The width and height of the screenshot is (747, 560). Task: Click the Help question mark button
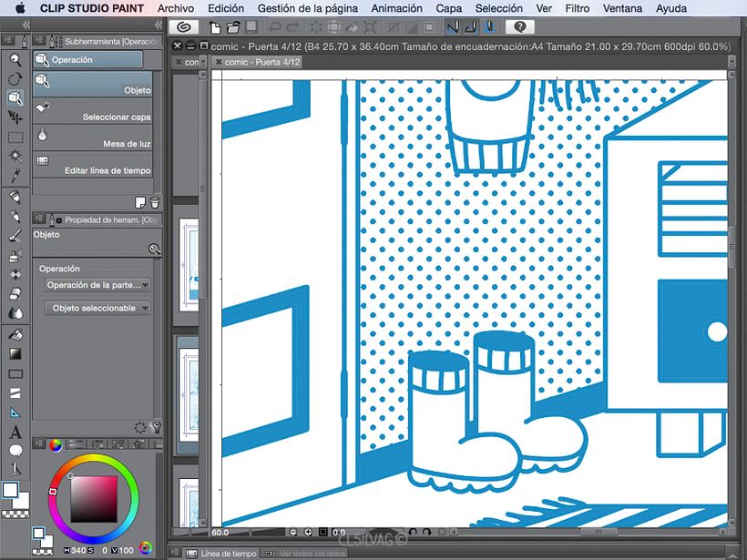click(520, 27)
